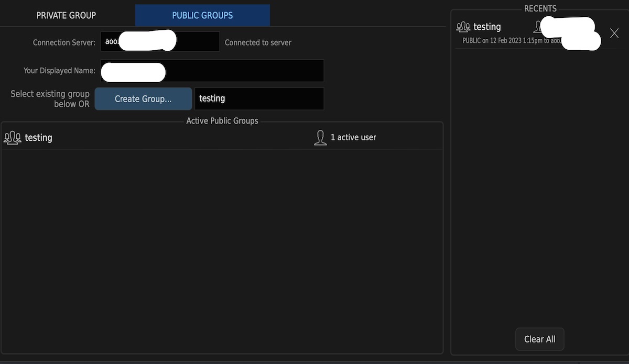Viewport: 629px width, 364px height.
Task: Click group icon beside testing in Active Public Groups
Action: point(13,138)
